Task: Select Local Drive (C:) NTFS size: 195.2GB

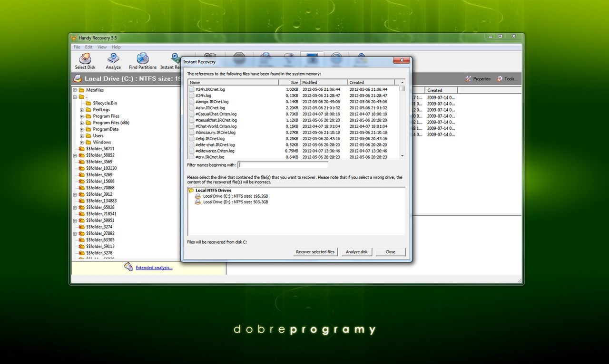Action: (236, 196)
